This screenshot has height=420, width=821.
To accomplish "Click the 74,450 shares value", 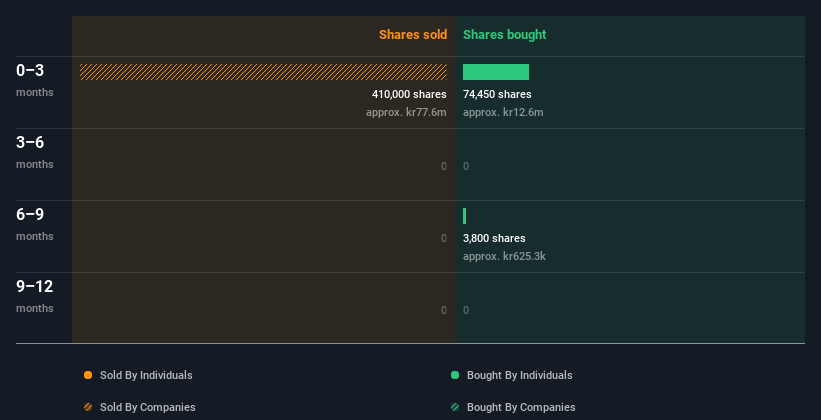I will point(497,94).
